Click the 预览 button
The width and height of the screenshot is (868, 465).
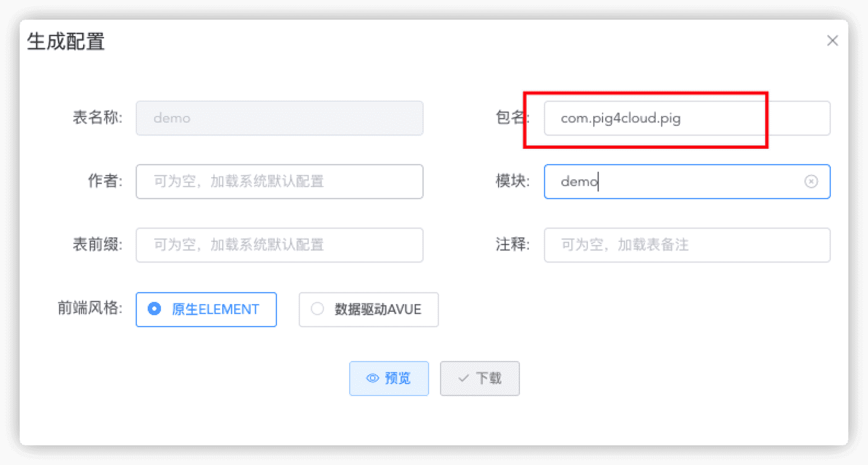[389, 378]
